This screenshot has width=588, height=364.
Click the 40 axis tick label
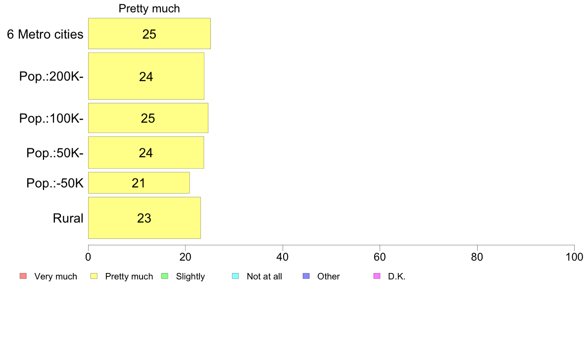(x=283, y=257)
